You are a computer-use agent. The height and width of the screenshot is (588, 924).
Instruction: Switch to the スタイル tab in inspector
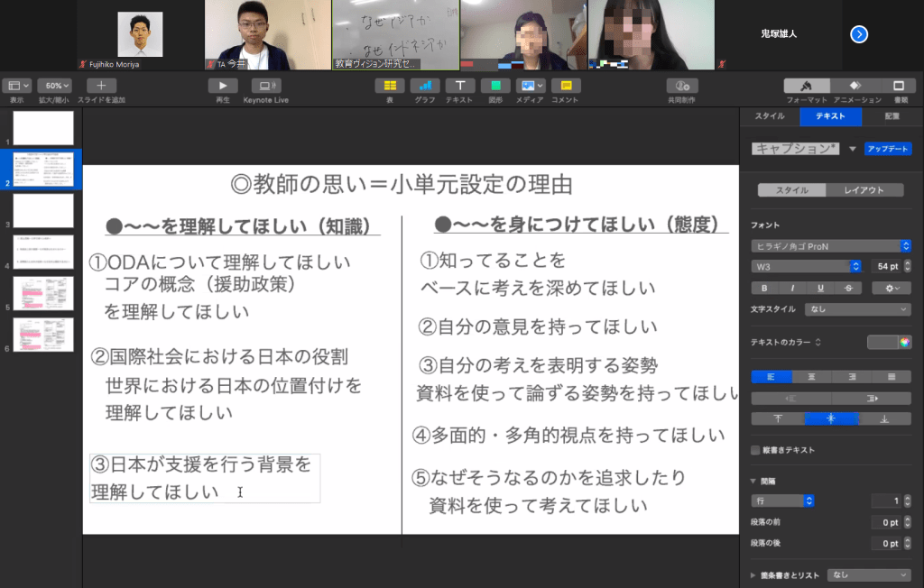(769, 116)
